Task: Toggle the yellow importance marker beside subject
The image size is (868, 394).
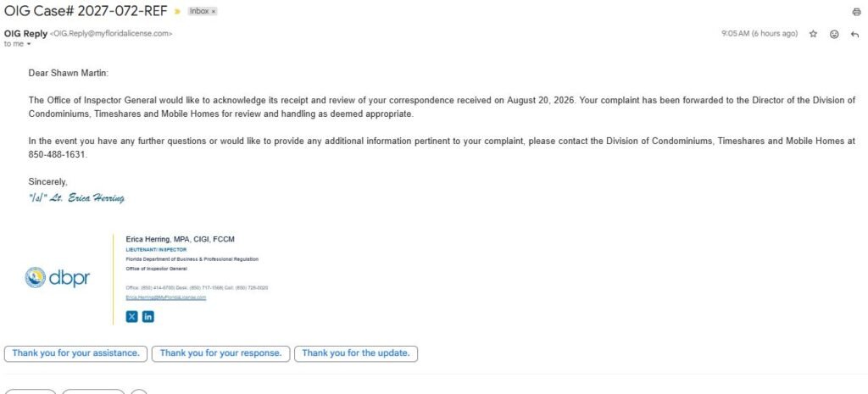Action: [177, 12]
